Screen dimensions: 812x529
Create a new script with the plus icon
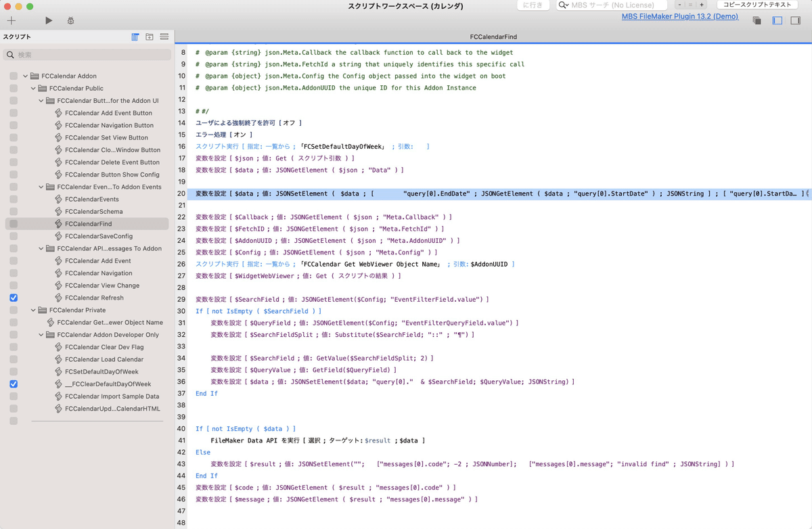(x=11, y=20)
